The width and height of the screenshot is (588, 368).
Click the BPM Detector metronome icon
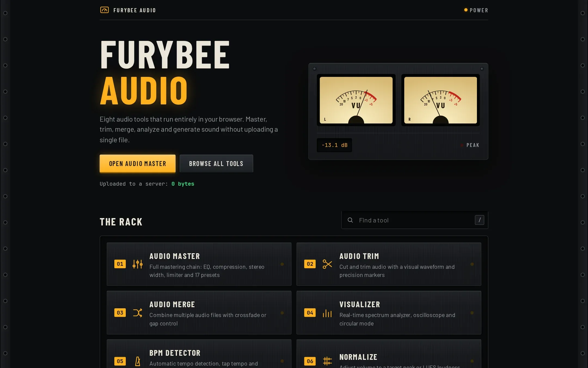point(137,361)
